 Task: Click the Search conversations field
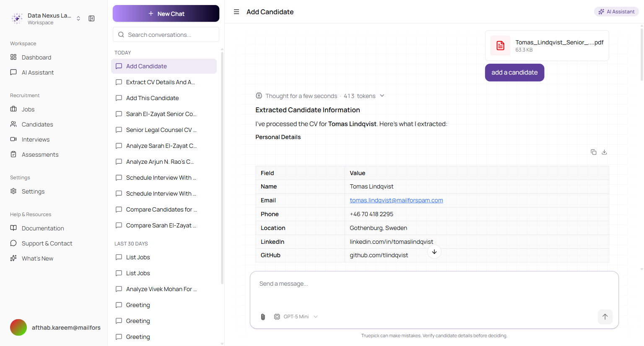point(166,35)
